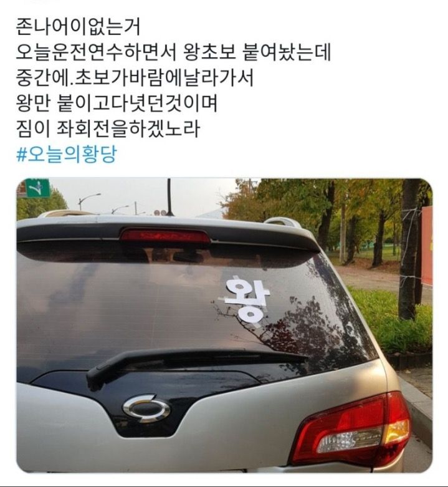Click the tree trunk beside the sidewalk
This screenshot has width=448, height=487.
tap(409, 248)
